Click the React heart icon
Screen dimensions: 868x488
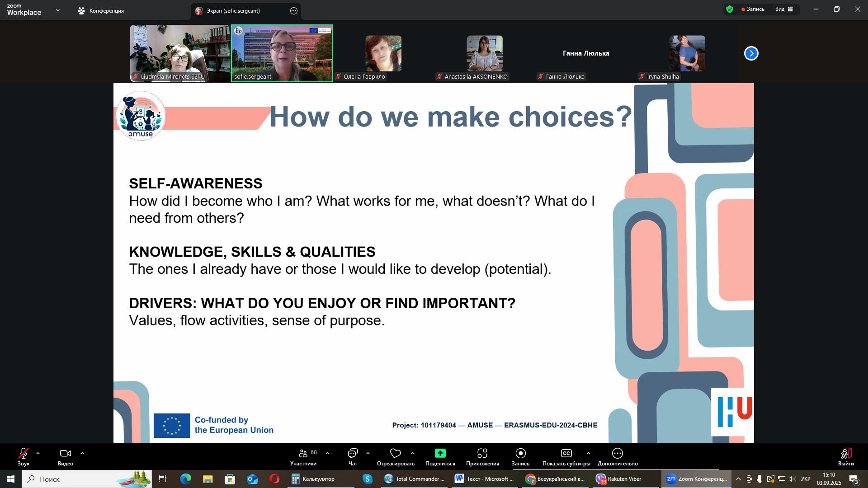(396, 453)
